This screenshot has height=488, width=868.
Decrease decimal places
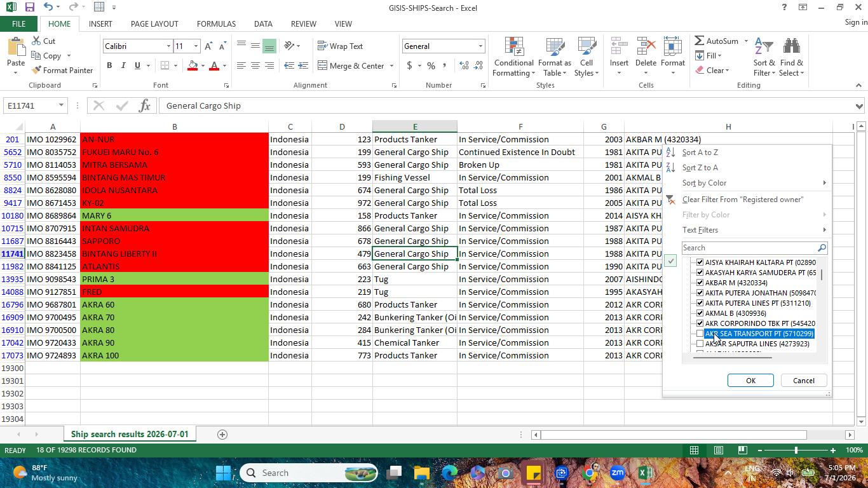pos(478,65)
